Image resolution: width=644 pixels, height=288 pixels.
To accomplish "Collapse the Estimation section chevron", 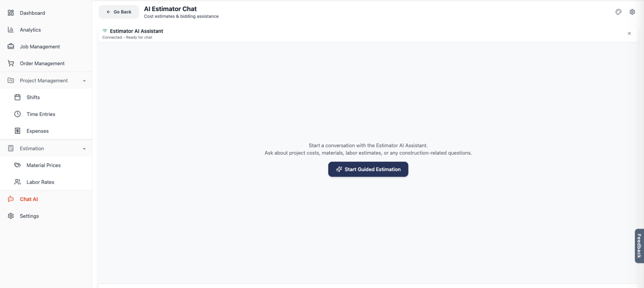I will coord(84,149).
